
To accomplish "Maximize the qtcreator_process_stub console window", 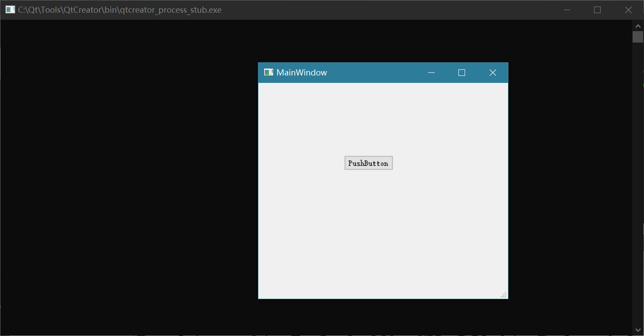I will pos(597,10).
